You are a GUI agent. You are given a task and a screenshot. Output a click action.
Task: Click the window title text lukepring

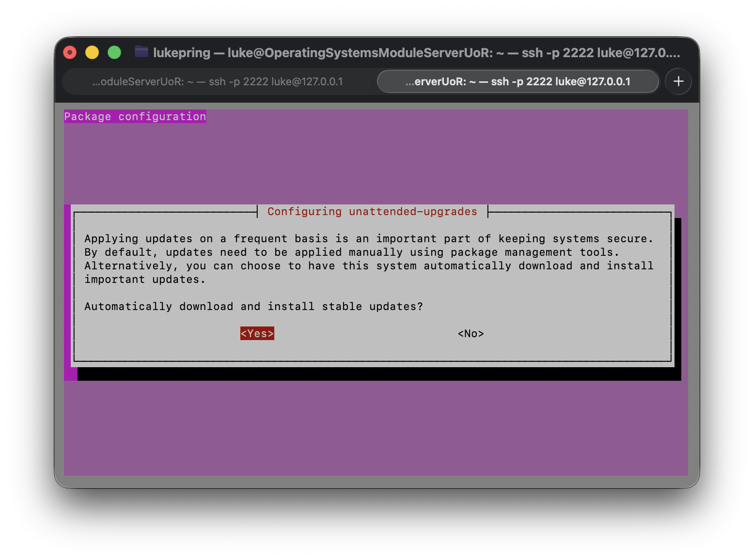click(x=182, y=52)
